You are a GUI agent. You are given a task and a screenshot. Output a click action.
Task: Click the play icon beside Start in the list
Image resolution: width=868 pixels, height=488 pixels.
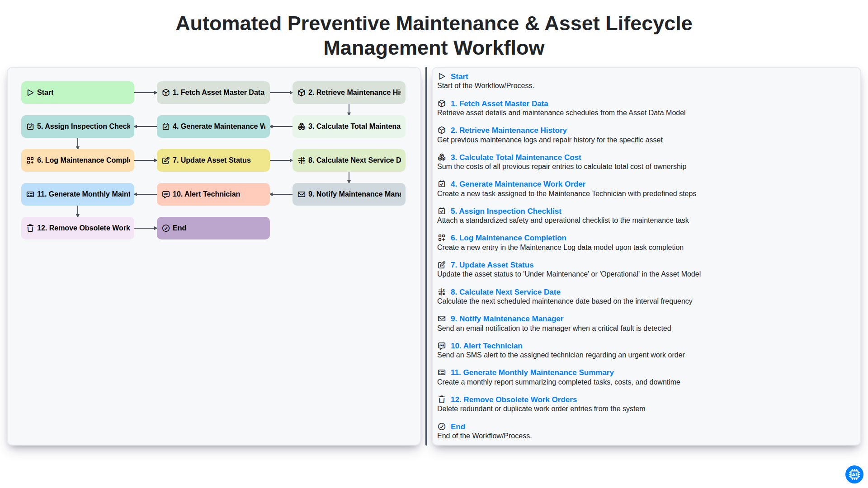click(x=442, y=76)
